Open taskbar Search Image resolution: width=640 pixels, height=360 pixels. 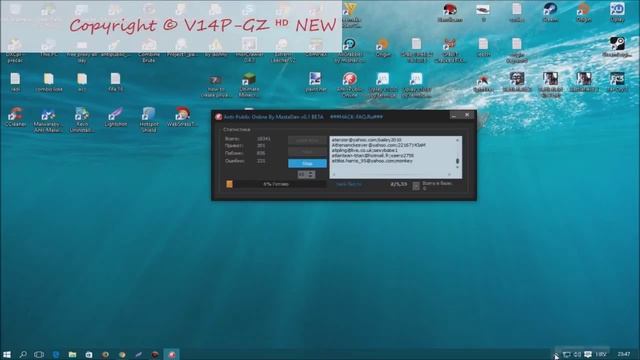[23, 354]
